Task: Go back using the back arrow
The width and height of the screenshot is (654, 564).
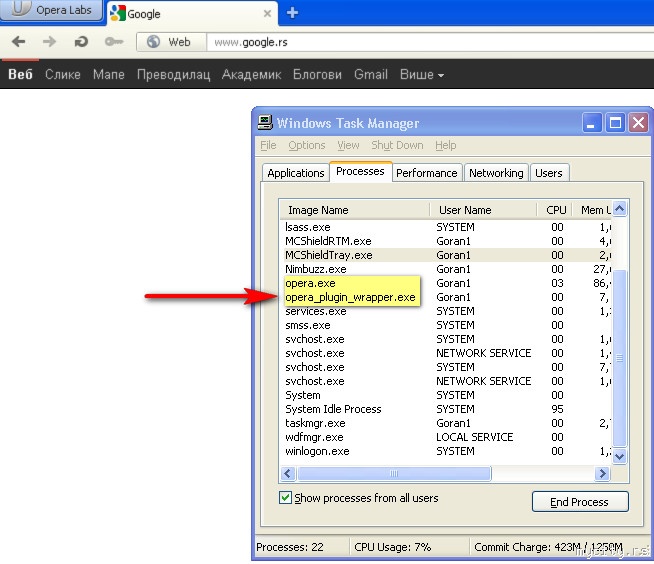Action: tap(20, 42)
